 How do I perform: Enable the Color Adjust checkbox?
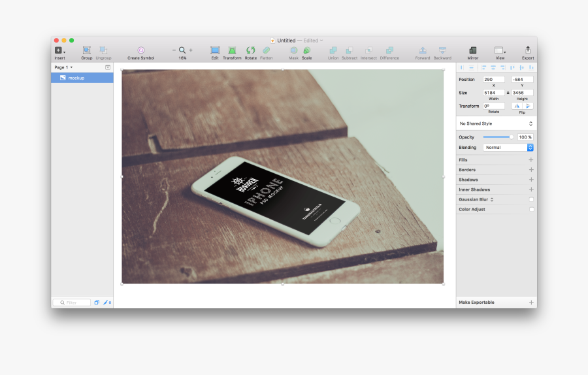click(531, 209)
